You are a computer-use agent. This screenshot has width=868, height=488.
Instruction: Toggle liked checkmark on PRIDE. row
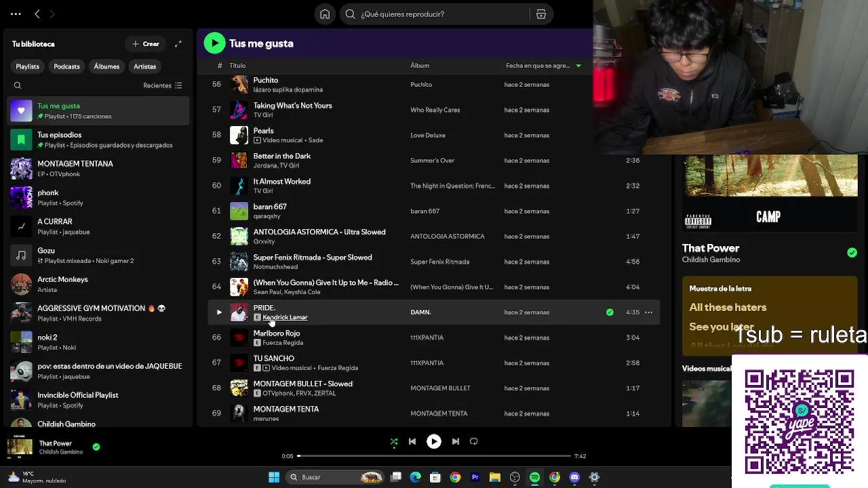coord(610,312)
